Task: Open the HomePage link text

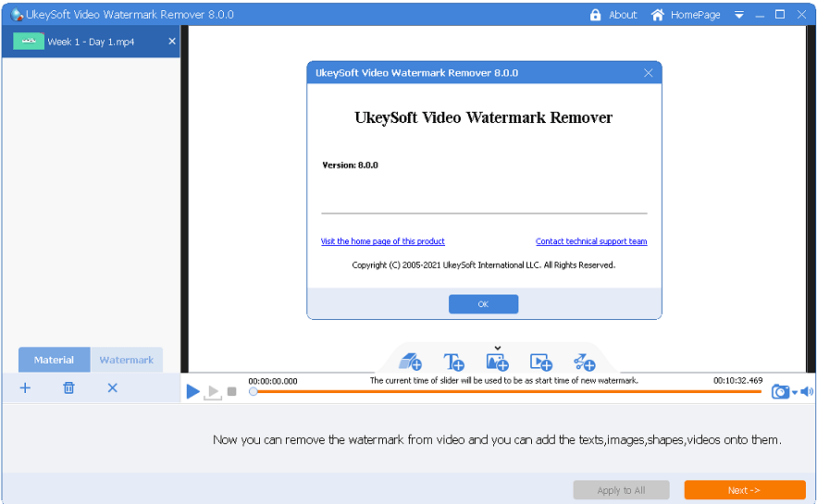Action: point(695,15)
